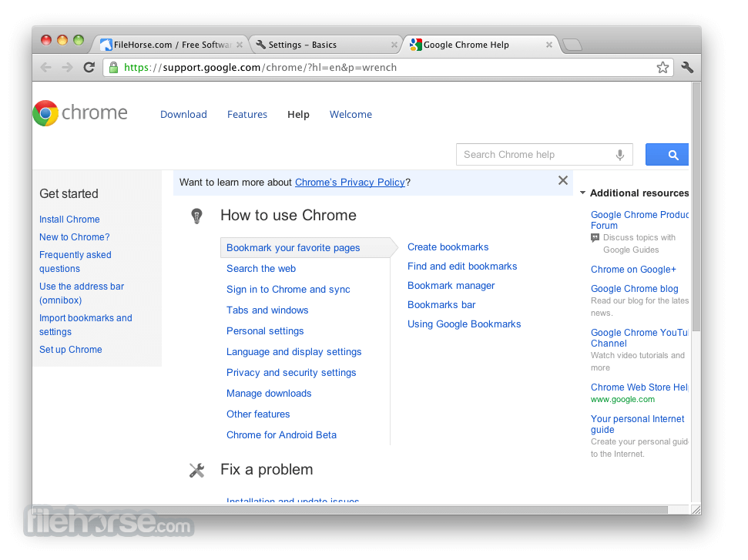Click the browser back arrow
The width and height of the screenshot is (748, 560).
pyautogui.click(x=45, y=68)
